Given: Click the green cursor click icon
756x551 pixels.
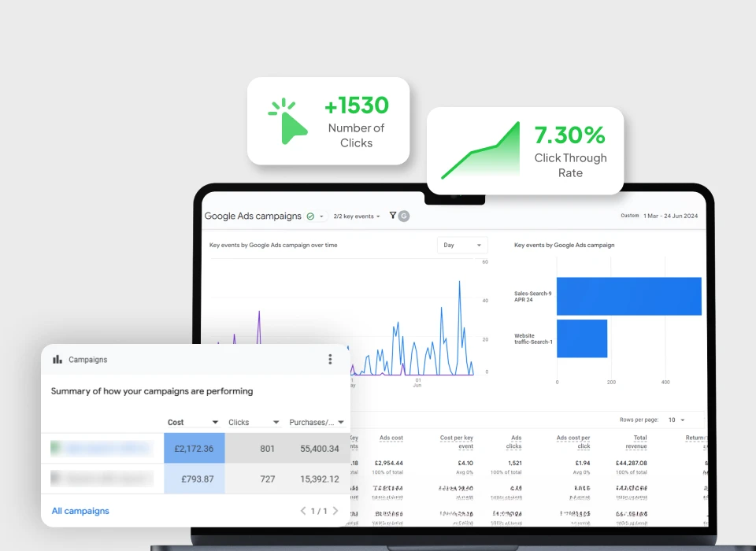Looking at the screenshot, I should click(x=288, y=121).
